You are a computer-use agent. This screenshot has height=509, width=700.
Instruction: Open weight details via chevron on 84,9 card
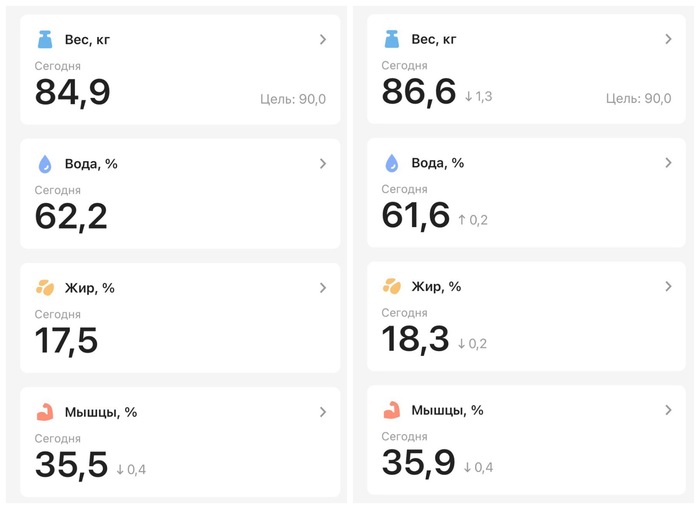point(323,40)
